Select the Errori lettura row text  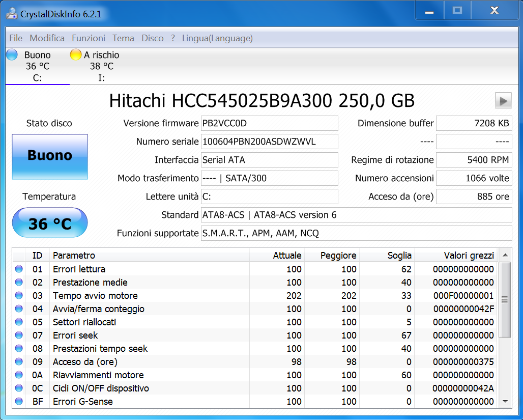tap(79, 269)
